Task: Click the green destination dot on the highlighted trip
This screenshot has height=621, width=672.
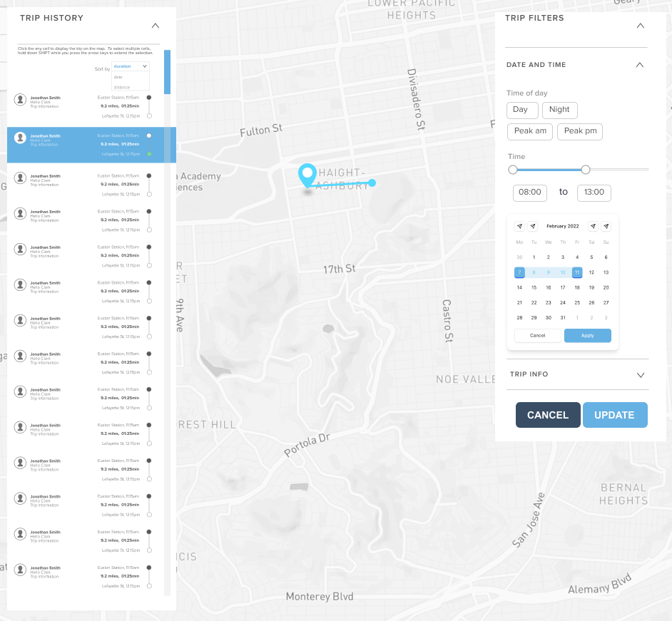Action: (x=148, y=154)
